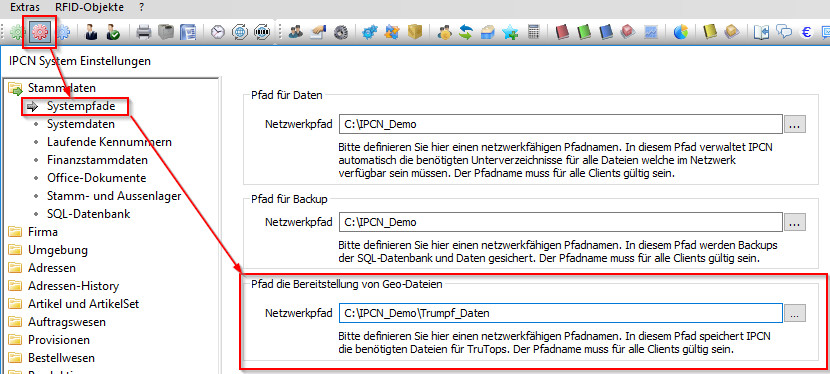The height and width of the screenshot is (374, 830).
Task: Click the blue-green exchange arrows icon
Action: click(x=466, y=32)
